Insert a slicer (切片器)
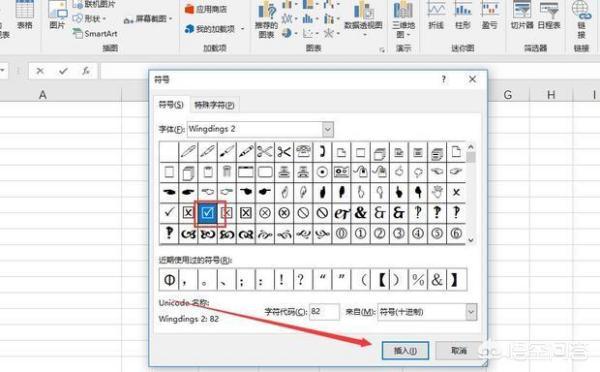This screenshot has width=600, height=372. click(x=522, y=16)
